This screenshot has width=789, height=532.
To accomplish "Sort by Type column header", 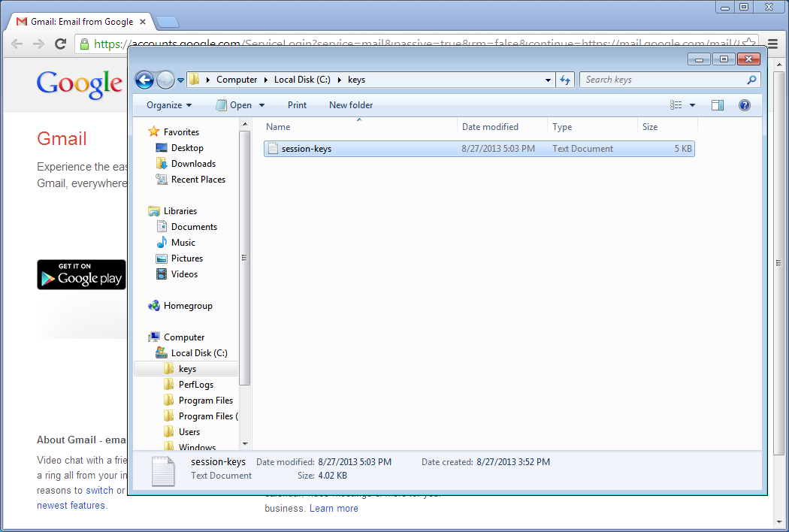I will (x=592, y=127).
